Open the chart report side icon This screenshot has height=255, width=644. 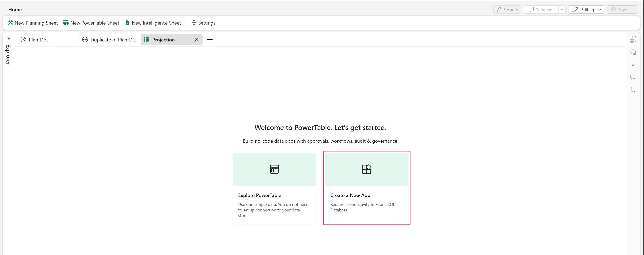[x=633, y=52]
